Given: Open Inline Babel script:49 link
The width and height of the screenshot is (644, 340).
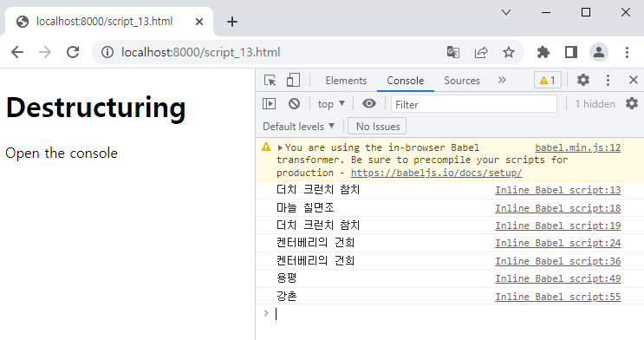Looking at the screenshot, I should [x=557, y=278].
